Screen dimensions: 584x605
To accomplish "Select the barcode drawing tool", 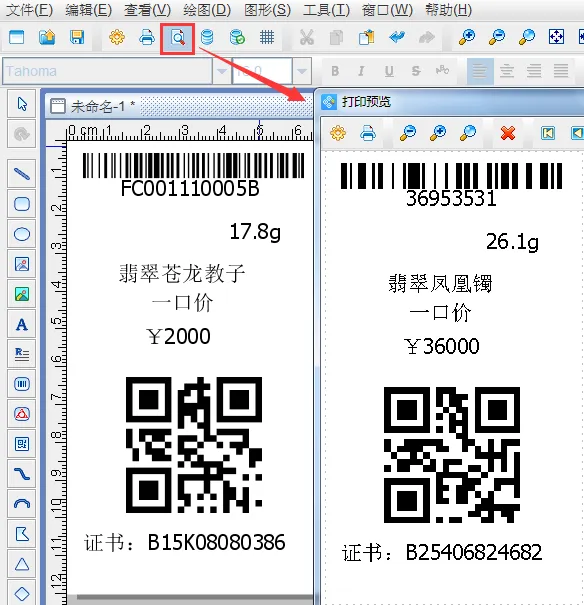I will (22, 384).
